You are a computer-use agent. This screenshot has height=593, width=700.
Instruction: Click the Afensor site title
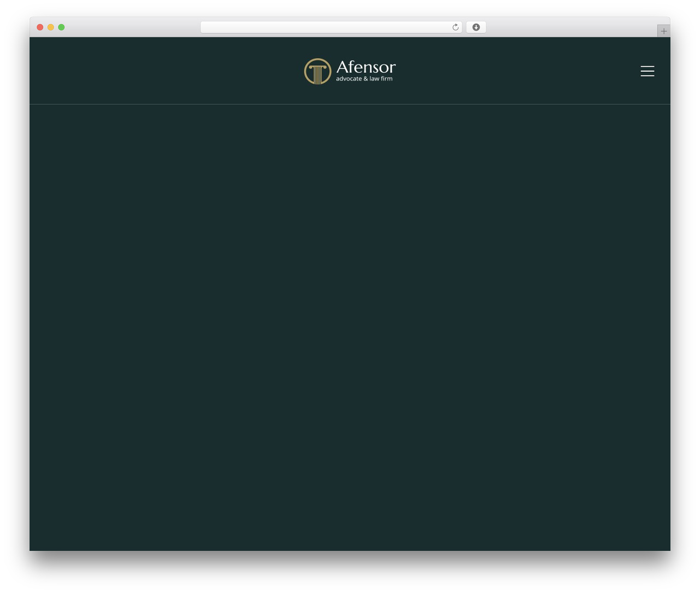366,67
